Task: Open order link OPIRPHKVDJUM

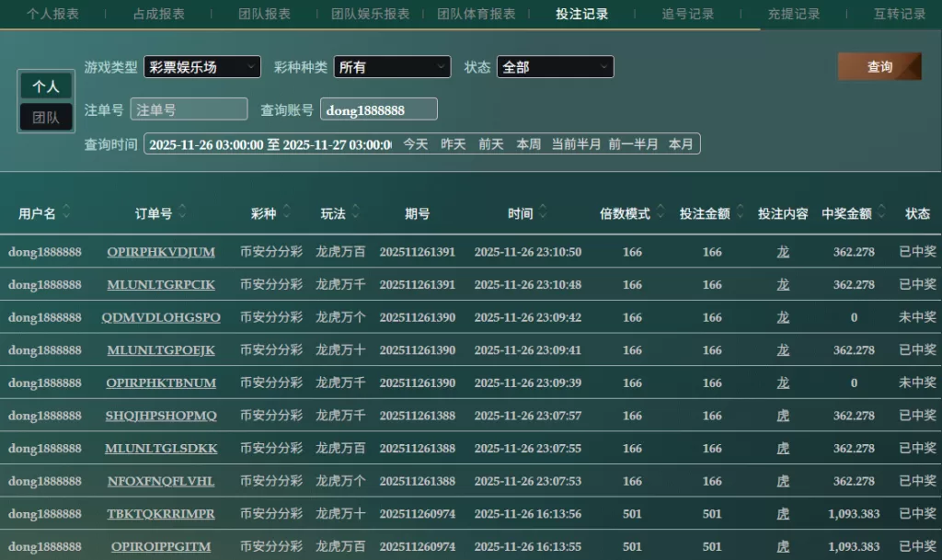Action: coord(161,252)
